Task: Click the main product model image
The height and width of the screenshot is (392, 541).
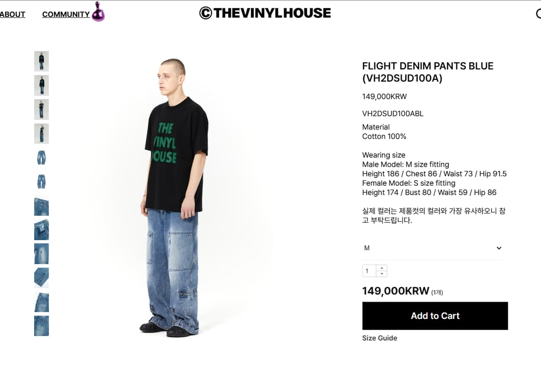Action: point(174,197)
